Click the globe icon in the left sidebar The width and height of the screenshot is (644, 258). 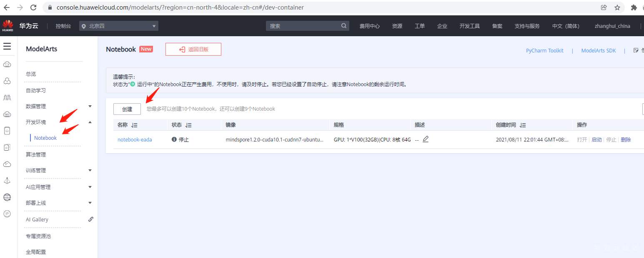[7, 197]
